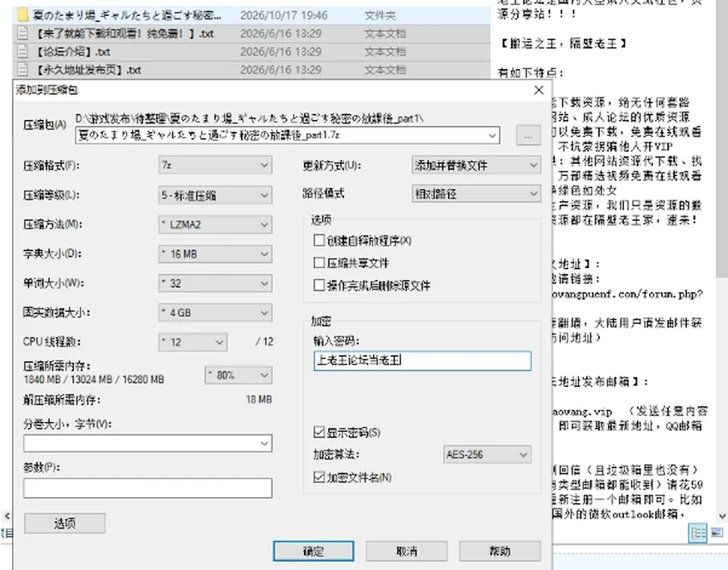The image size is (728, 570).
Task: Expand the 压缩方法 LZMA2 dropdown
Action: [215, 225]
